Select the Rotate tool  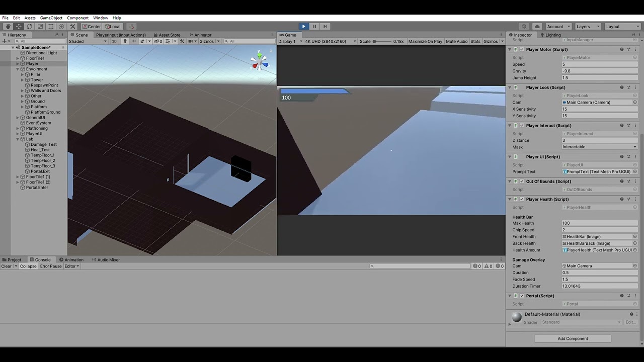(29, 26)
